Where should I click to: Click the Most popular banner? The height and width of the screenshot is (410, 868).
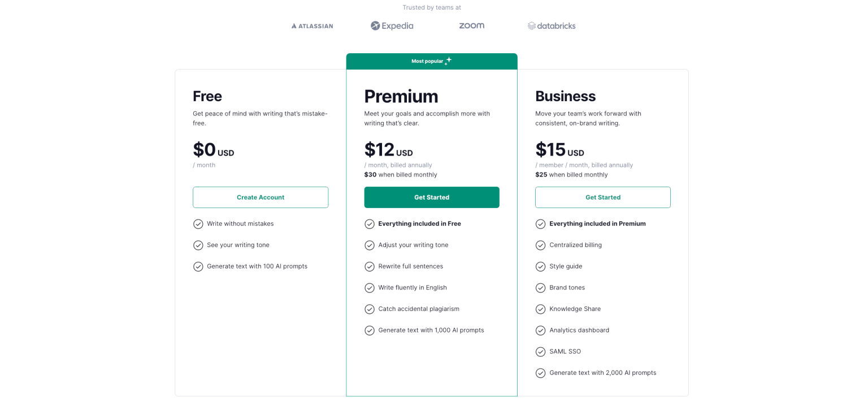pyautogui.click(x=432, y=61)
